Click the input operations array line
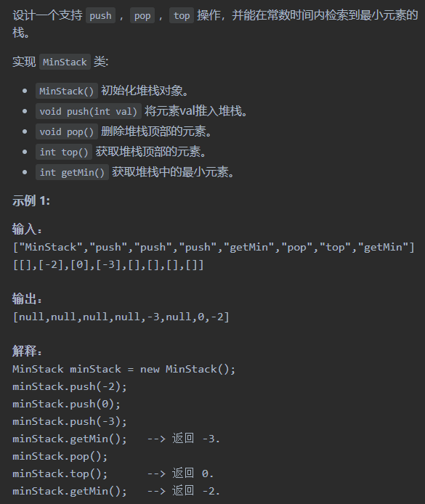Screen dimensions: 425x504 point(214,247)
